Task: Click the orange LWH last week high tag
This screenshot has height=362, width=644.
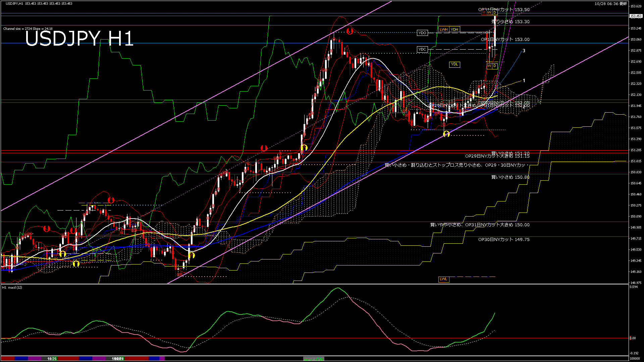Action: (x=443, y=29)
